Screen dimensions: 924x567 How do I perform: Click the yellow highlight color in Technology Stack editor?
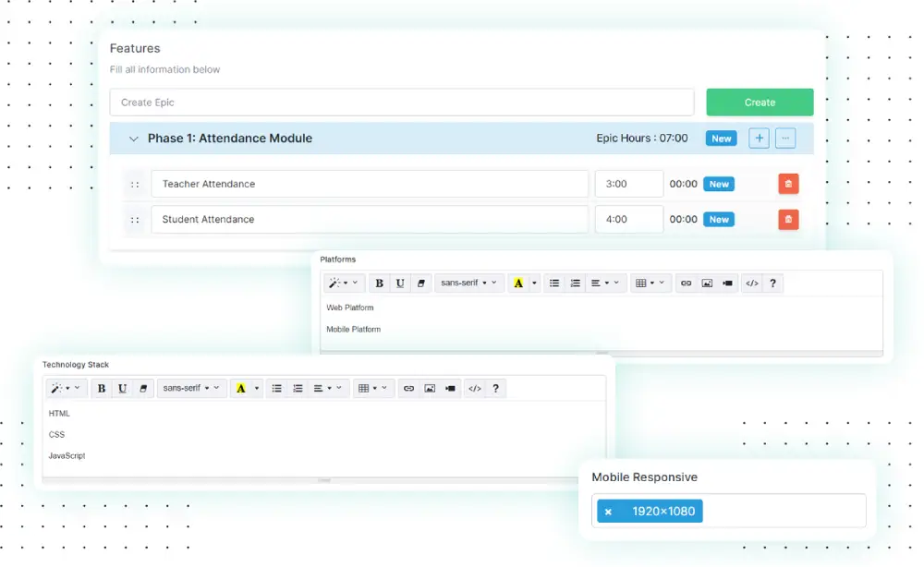(x=240, y=389)
